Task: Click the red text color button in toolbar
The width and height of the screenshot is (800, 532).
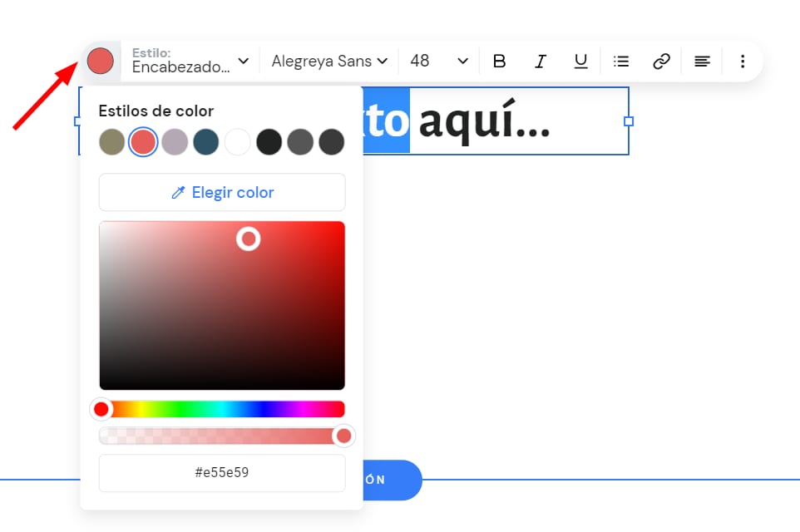Action: 101,61
